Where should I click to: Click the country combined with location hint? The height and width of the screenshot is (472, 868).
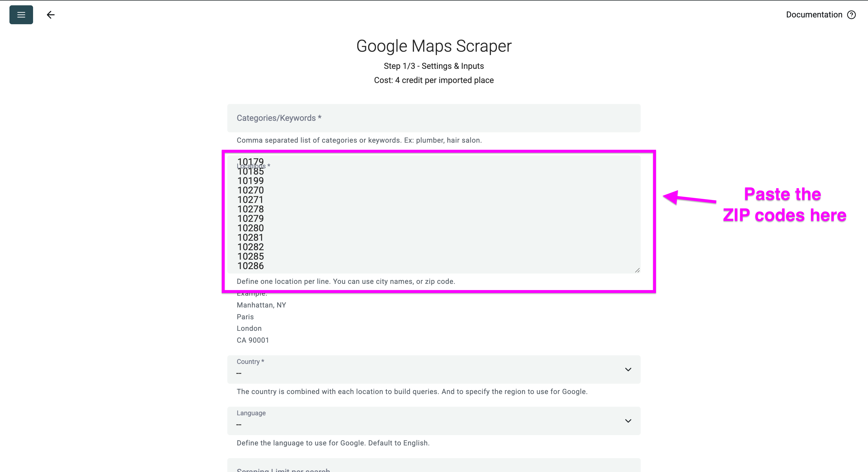point(412,392)
